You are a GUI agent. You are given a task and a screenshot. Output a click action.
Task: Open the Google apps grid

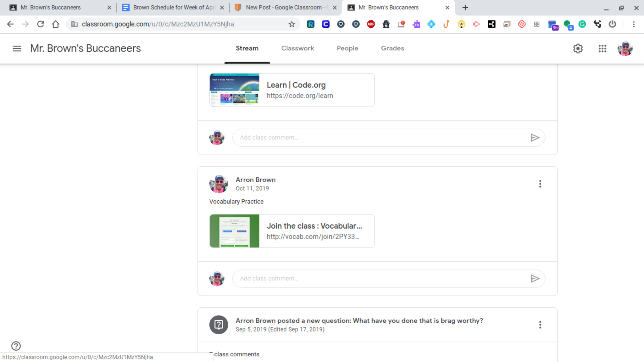(x=602, y=48)
